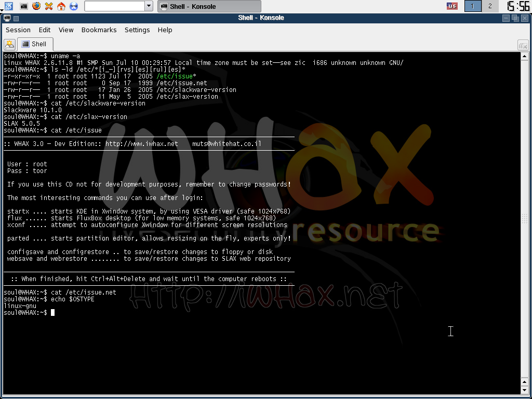
Task: Click '/etc/issue.net' in ls output
Action: tap(182, 83)
